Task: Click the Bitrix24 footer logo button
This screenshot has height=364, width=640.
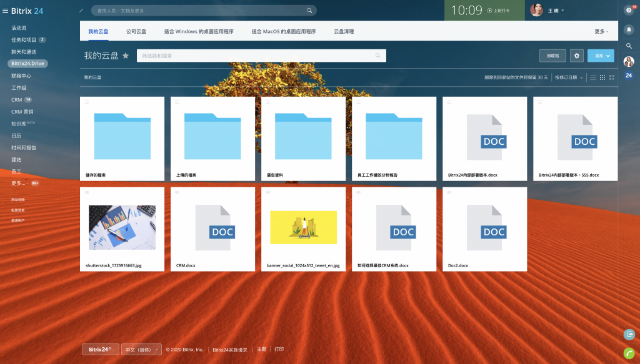Action: coord(101,349)
